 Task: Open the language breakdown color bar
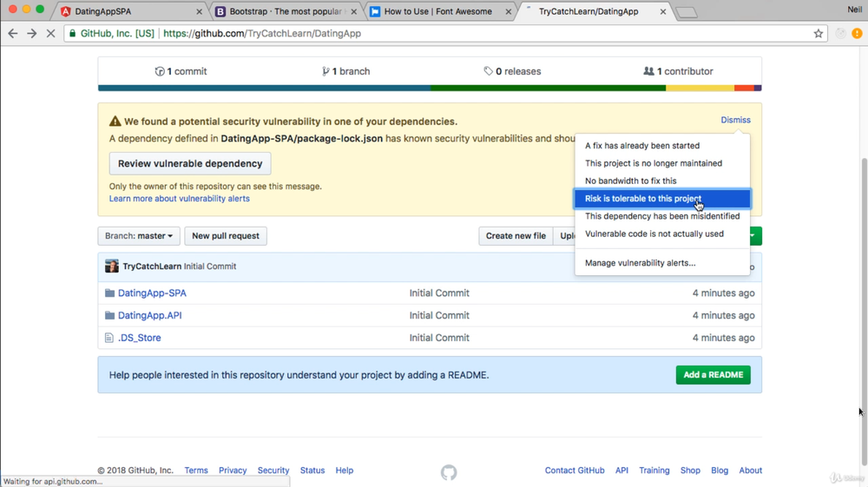pyautogui.click(x=430, y=88)
